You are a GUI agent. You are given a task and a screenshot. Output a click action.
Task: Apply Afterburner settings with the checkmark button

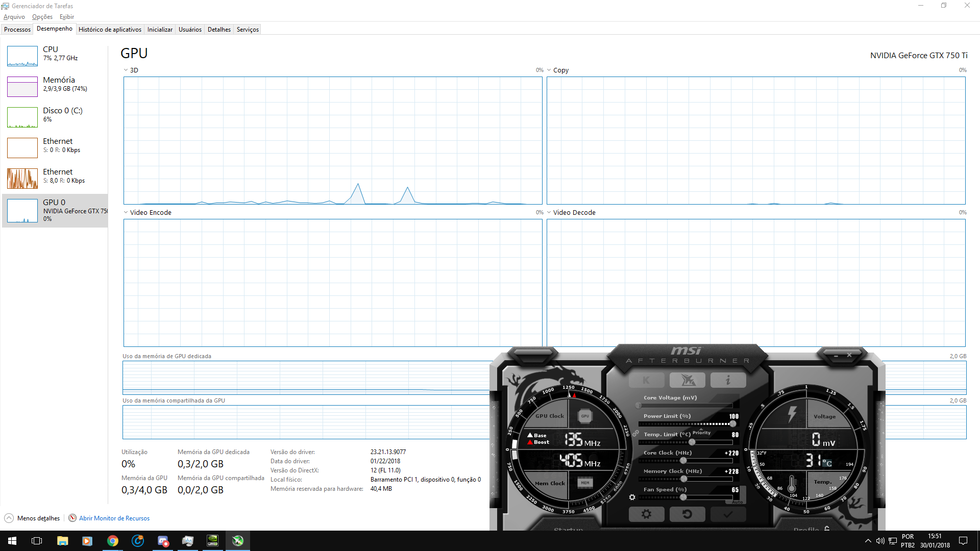(x=728, y=514)
